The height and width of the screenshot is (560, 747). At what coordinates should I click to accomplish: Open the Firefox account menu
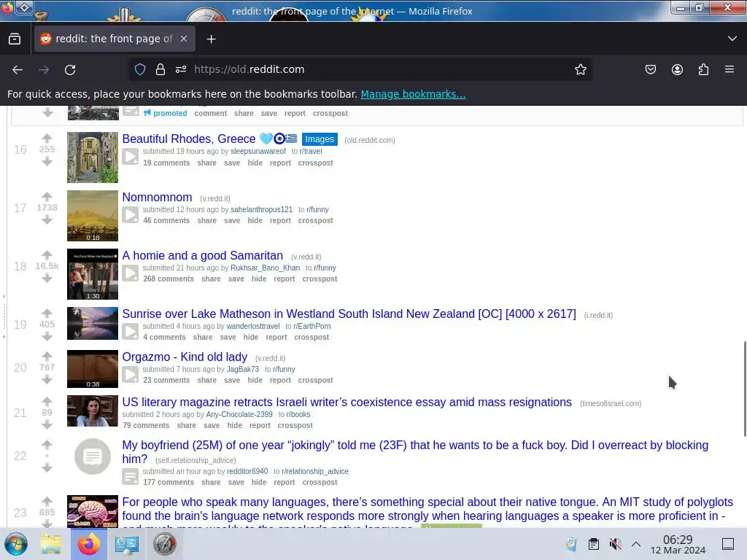[677, 69]
